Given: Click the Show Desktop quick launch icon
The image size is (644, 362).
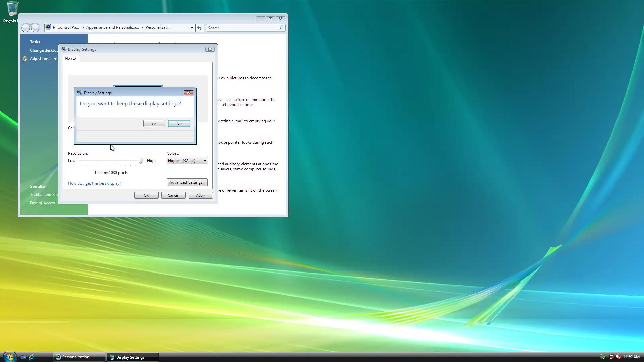Looking at the screenshot, I should (x=23, y=357).
